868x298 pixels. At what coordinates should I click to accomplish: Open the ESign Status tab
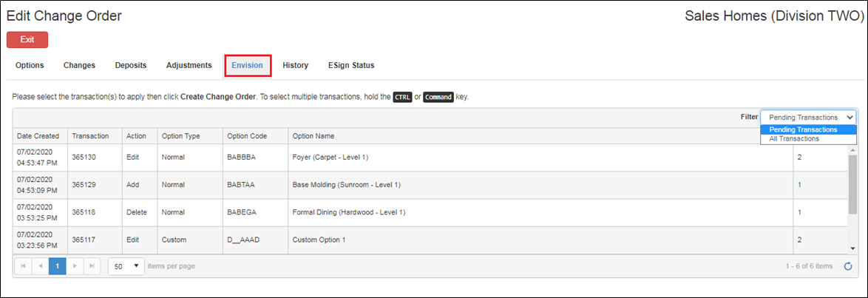[351, 65]
